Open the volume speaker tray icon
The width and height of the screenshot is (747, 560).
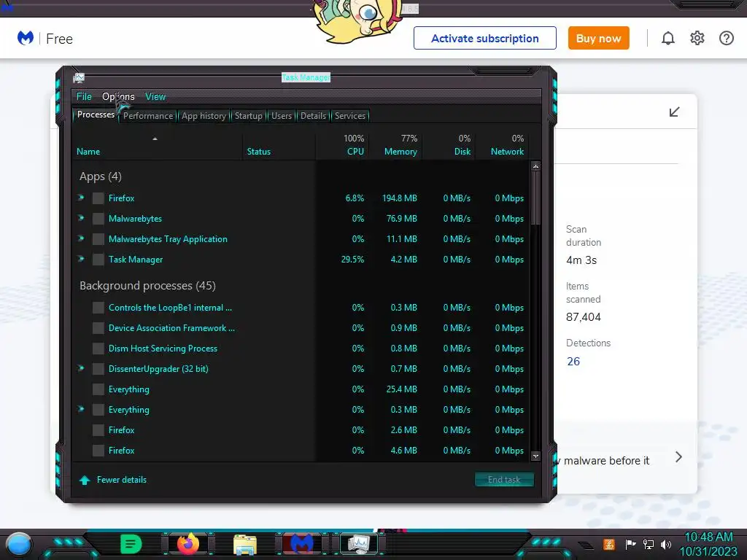(666, 544)
